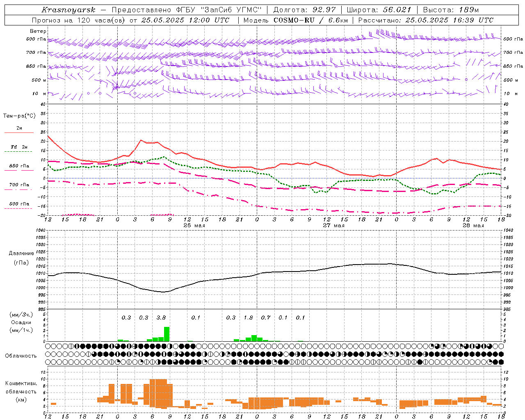The image size is (525, 420).
Task: Click the 'Предоставлено ФГБУ ЗапСиб УГМС' provider text
Action: click(187, 10)
